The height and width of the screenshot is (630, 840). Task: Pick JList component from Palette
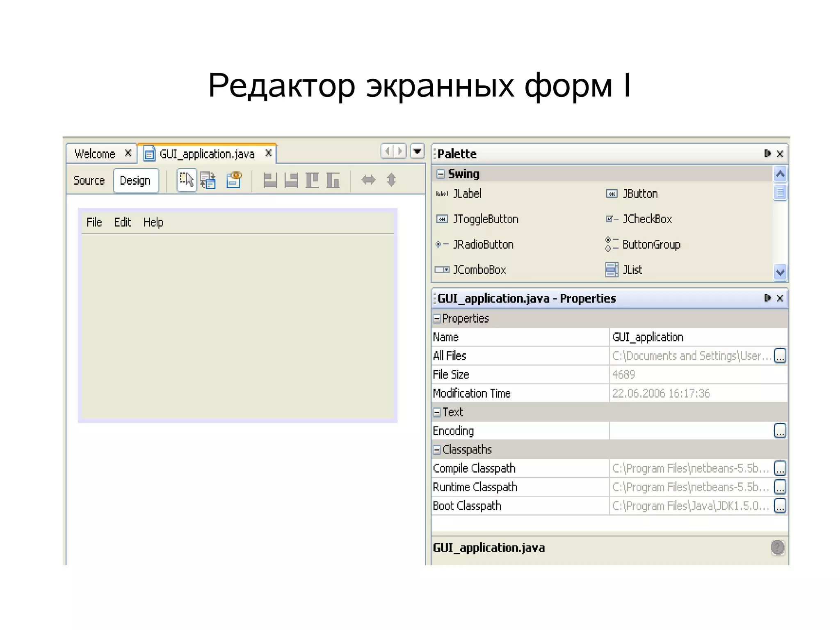coord(624,270)
